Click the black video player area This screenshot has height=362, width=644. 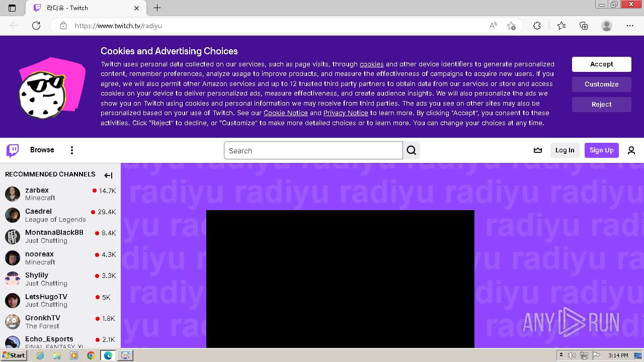[x=340, y=279]
